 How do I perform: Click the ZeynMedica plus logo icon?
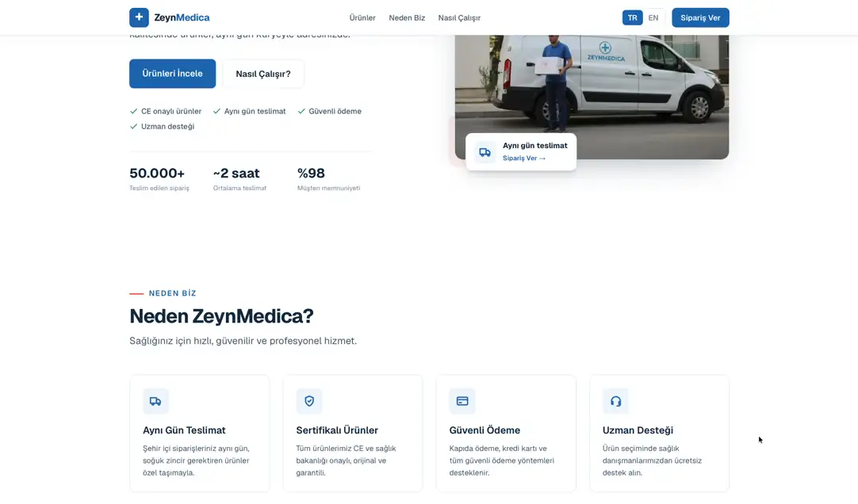pos(139,17)
